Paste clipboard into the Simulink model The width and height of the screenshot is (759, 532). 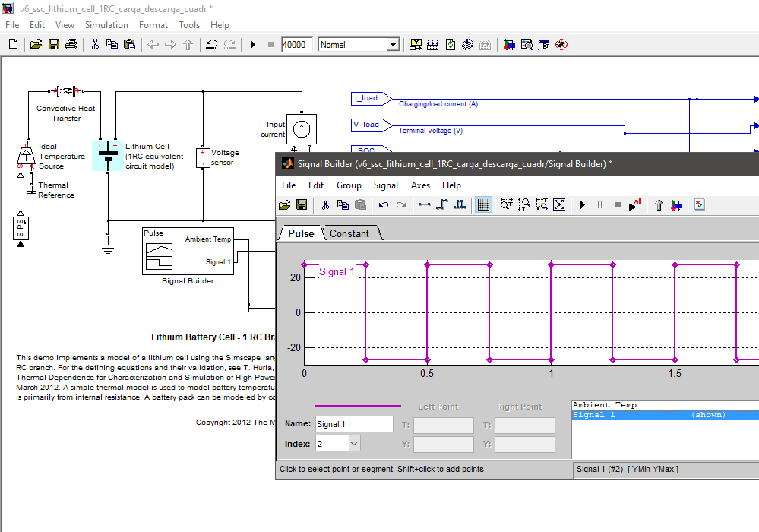[129, 45]
